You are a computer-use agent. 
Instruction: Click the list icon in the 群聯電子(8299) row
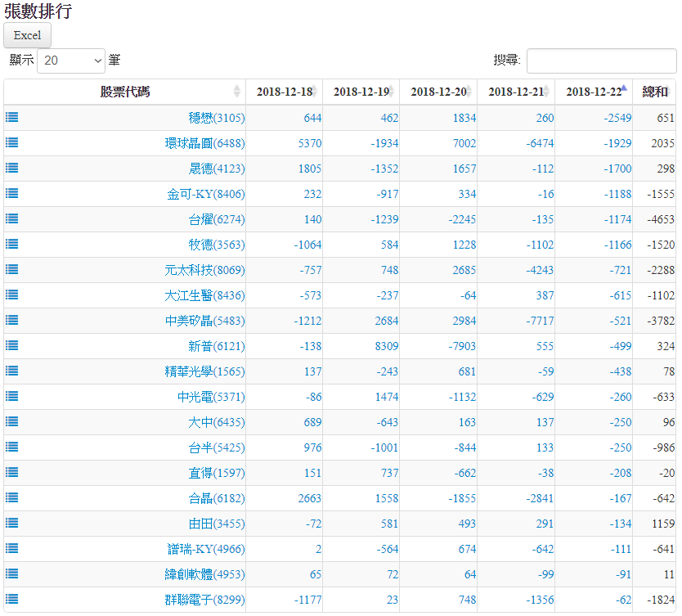12,599
